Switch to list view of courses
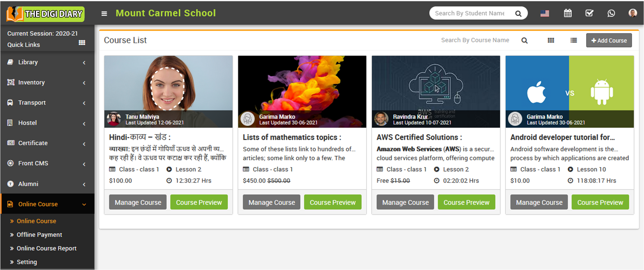This screenshot has height=270, width=644. (x=573, y=40)
